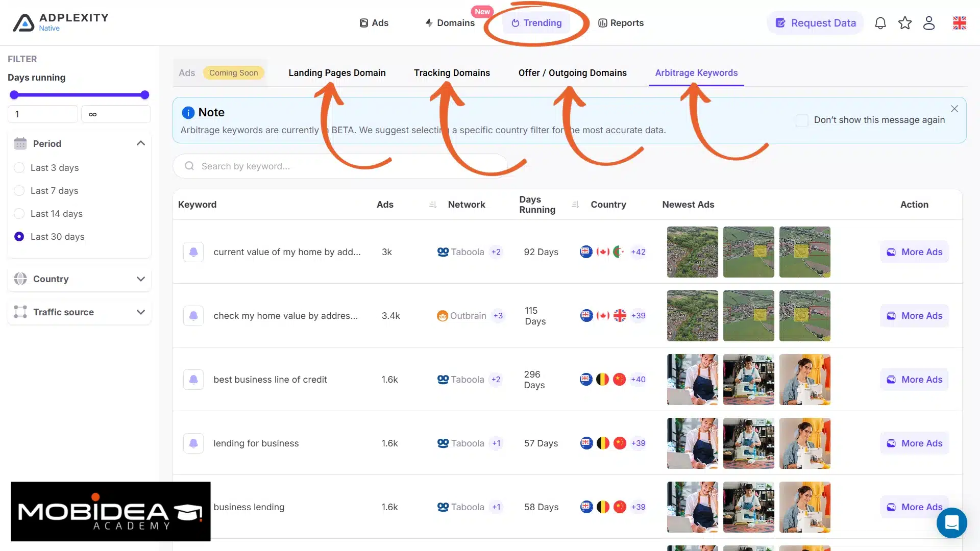Switch to Offer / Outgoing Domains tab
The width and height of the screenshot is (980, 551).
(x=572, y=73)
